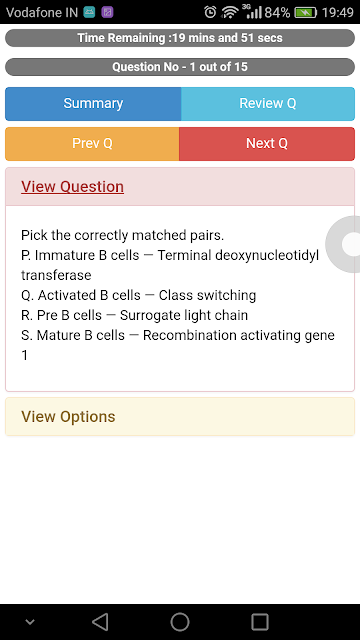
Task: Expand the View Options panel
Action: pos(180,416)
